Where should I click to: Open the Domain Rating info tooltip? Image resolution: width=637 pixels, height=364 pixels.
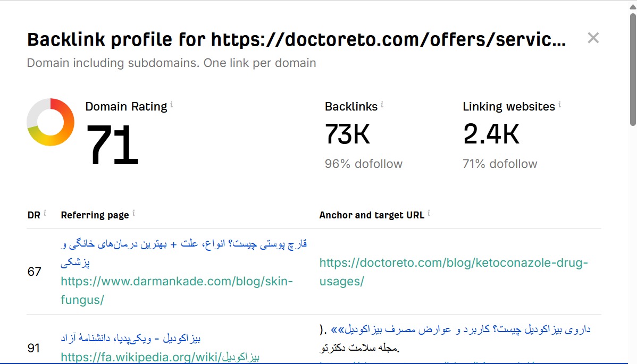pos(171,104)
